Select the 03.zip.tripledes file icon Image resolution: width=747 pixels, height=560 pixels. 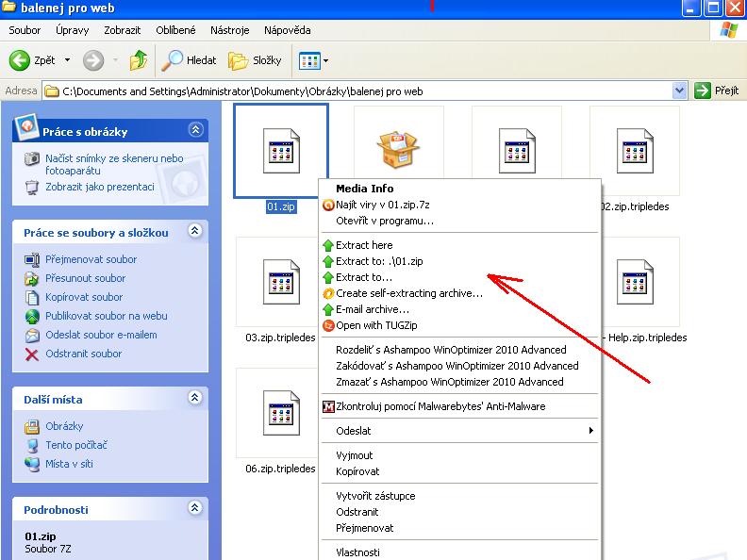pos(280,281)
